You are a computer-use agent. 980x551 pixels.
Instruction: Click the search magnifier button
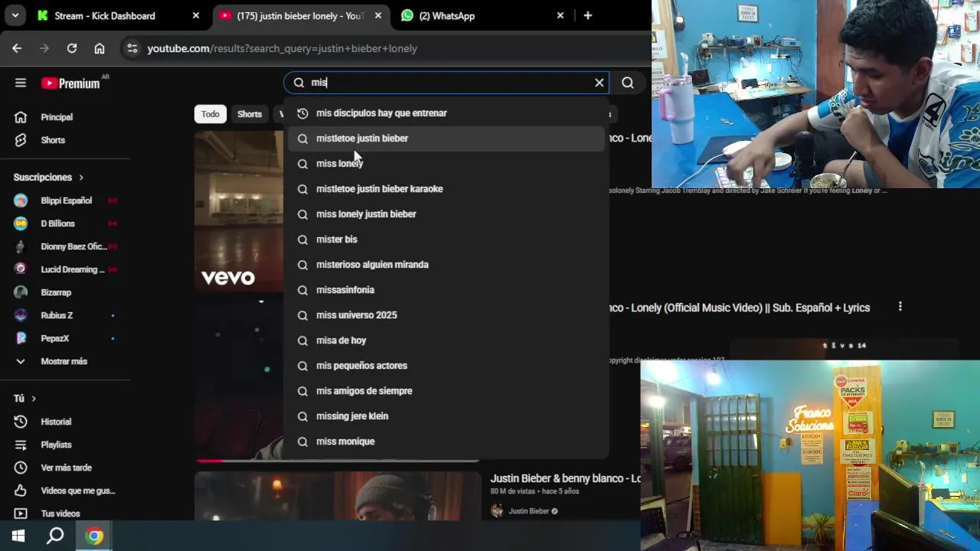(628, 83)
